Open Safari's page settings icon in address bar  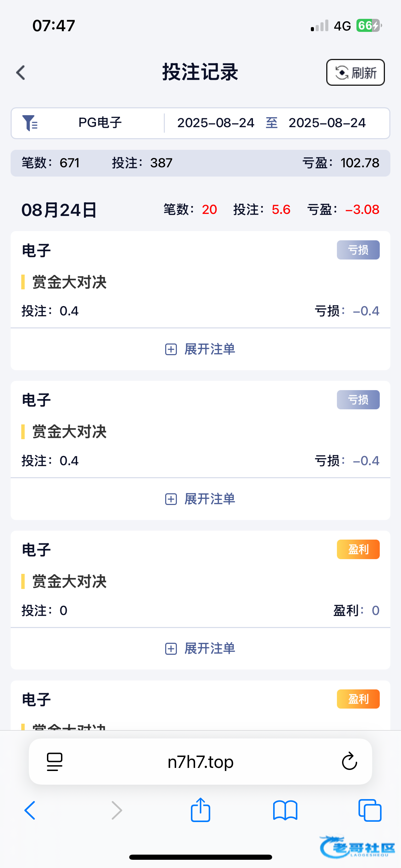click(54, 761)
